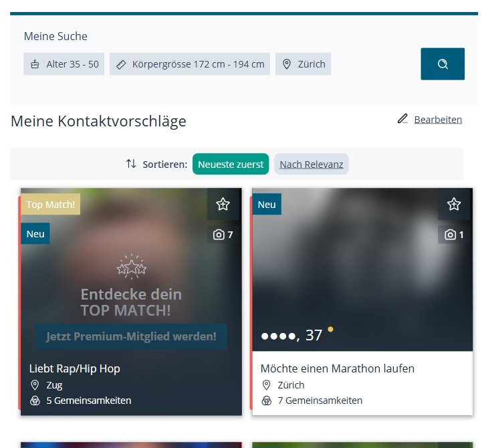Image resolution: width=488 pixels, height=448 pixels.
Task: Click the birthday cake icon in Alter chip
Action: tap(35, 64)
